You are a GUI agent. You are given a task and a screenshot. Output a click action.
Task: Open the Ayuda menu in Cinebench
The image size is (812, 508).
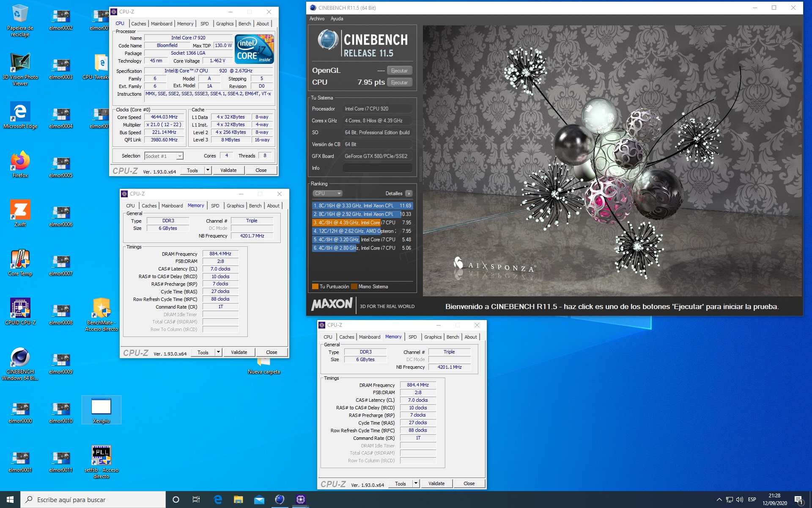coord(337,19)
